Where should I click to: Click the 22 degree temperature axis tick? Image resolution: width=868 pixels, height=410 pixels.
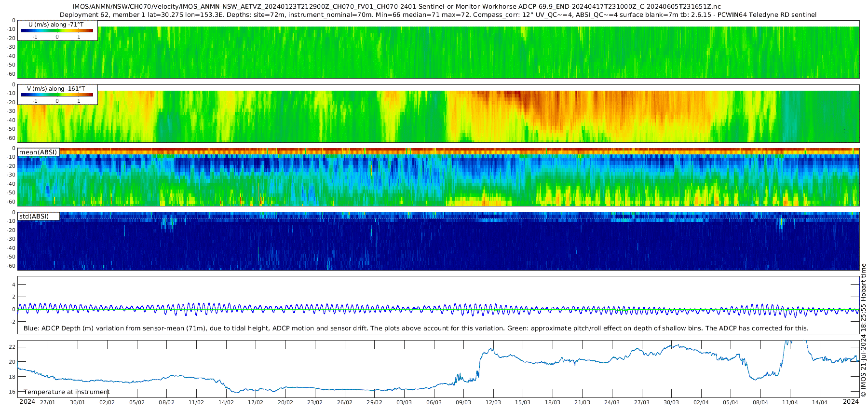click(x=13, y=347)
